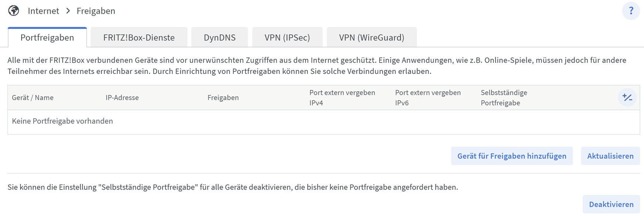The width and height of the screenshot is (644, 217).
Task: Click the Freigaben column header
Action: click(x=223, y=98)
